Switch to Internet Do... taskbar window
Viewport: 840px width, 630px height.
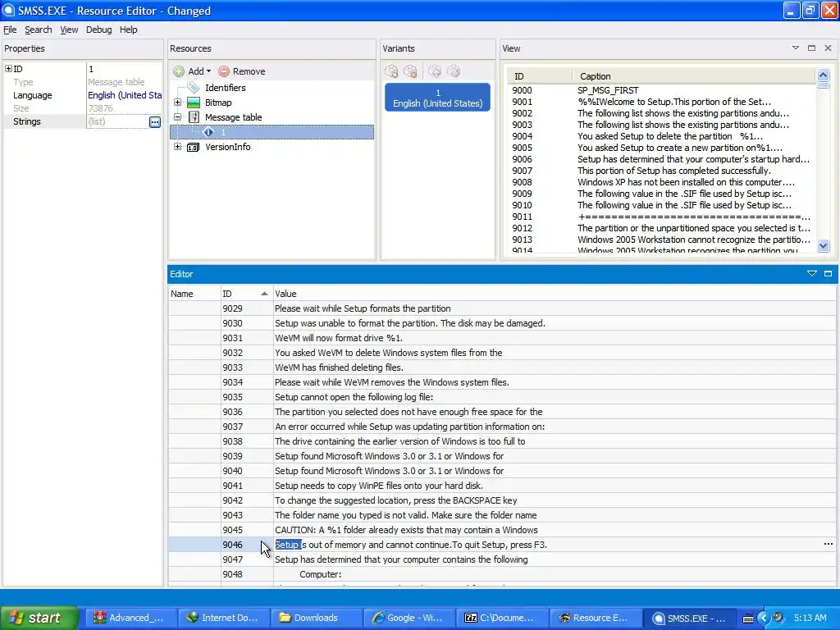click(x=222, y=618)
